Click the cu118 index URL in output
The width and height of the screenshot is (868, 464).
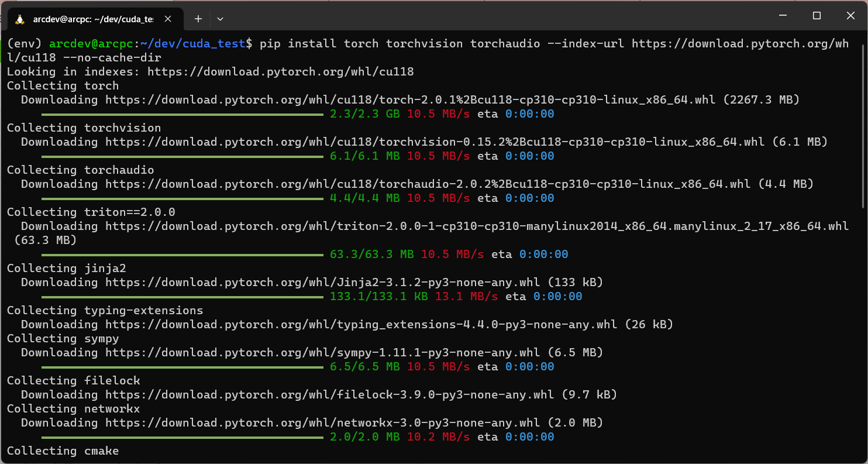(x=280, y=71)
